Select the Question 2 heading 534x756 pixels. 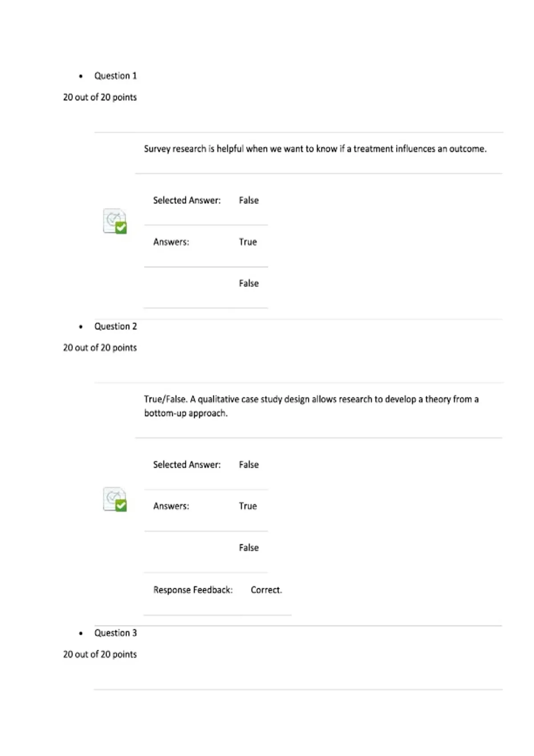[115, 326]
